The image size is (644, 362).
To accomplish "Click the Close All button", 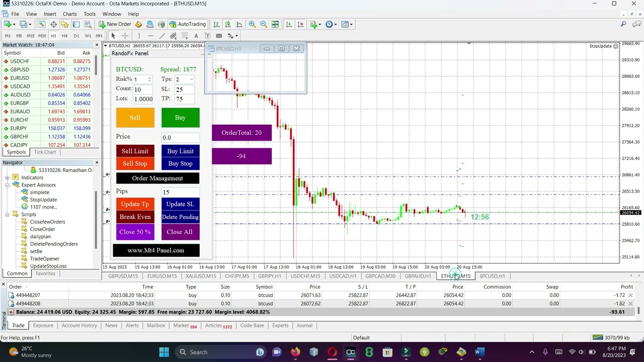I will click(180, 232).
